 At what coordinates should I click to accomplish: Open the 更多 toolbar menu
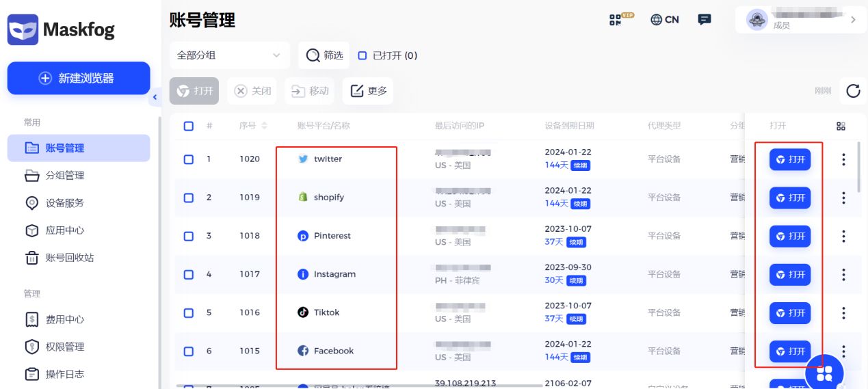point(368,91)
